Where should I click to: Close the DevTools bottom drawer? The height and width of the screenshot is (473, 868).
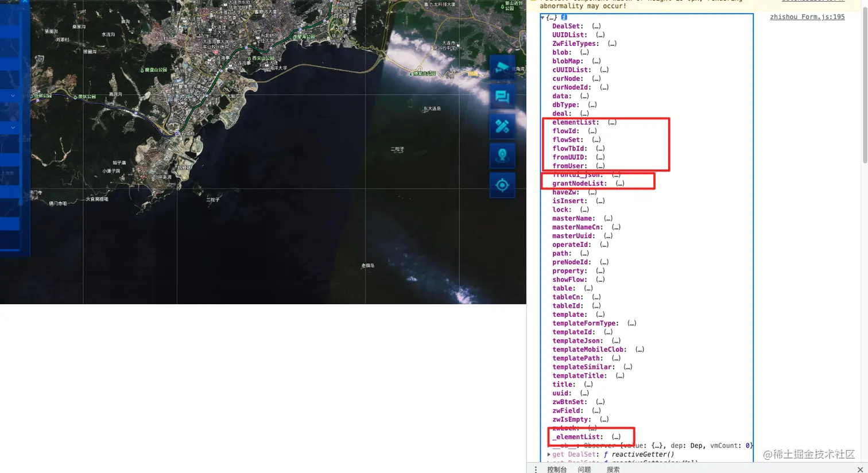point(860,469)
